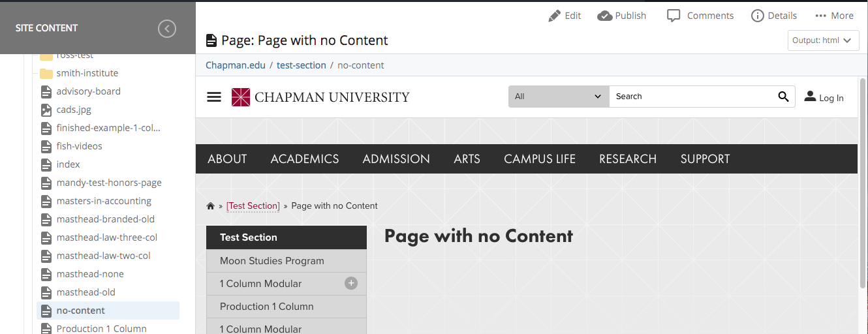Click the Chapman University logo
Image resolution: width=868 pixels, height=334 pixels.
320,97
